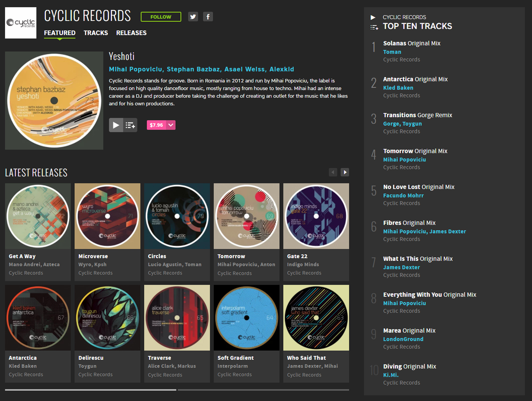
Task: Open Mano Andrei artist link
Action: (x=25, y=264)
